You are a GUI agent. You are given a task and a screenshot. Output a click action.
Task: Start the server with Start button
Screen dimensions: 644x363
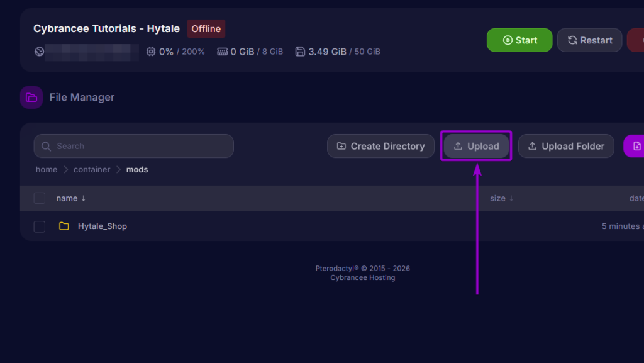[519, 40]
